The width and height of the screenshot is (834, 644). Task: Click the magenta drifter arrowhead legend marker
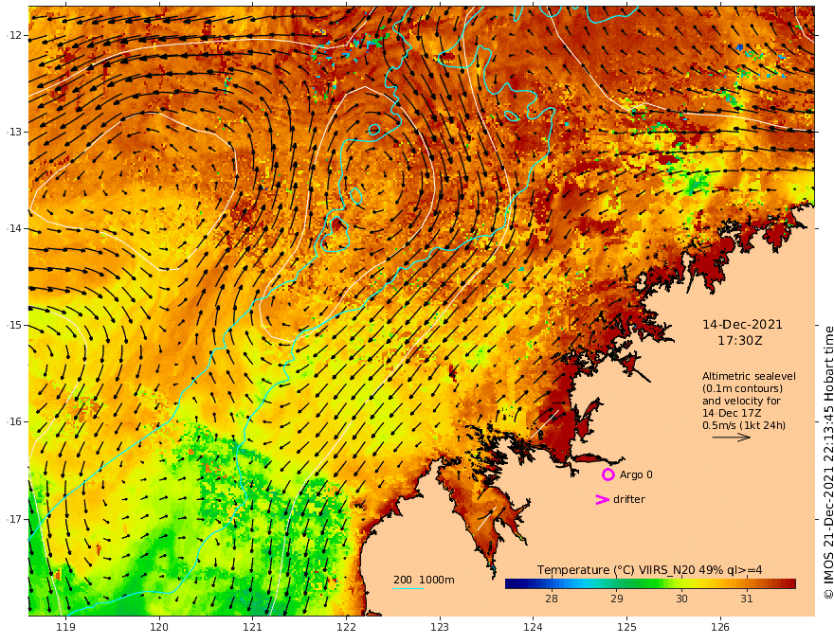coord(602,499)
